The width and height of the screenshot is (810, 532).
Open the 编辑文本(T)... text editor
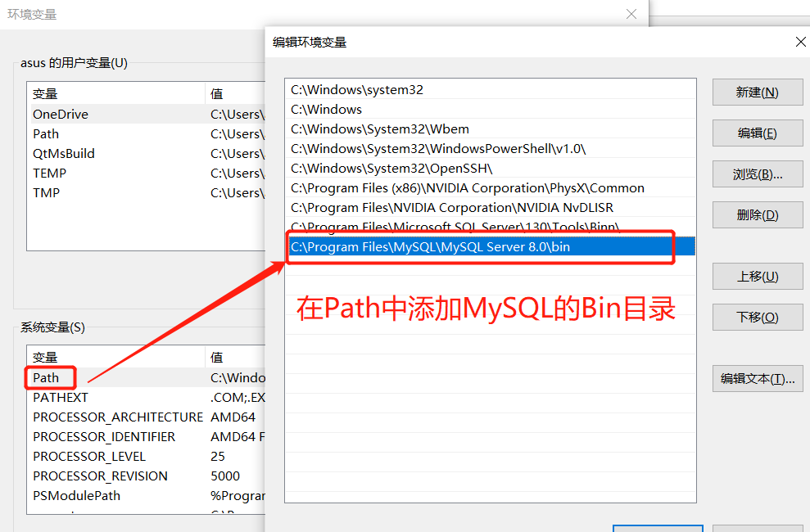(x=758, y=379)
